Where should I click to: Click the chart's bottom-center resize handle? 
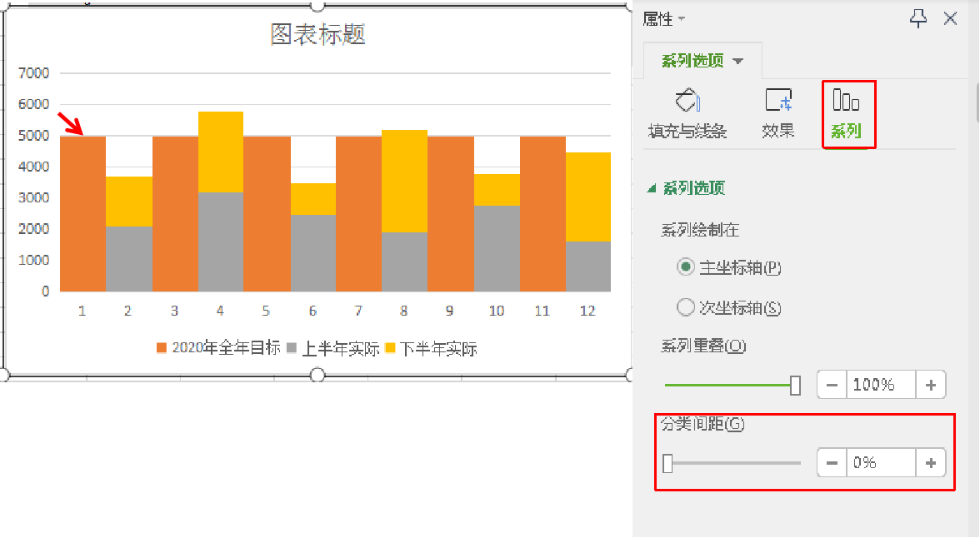pos(317,375)
